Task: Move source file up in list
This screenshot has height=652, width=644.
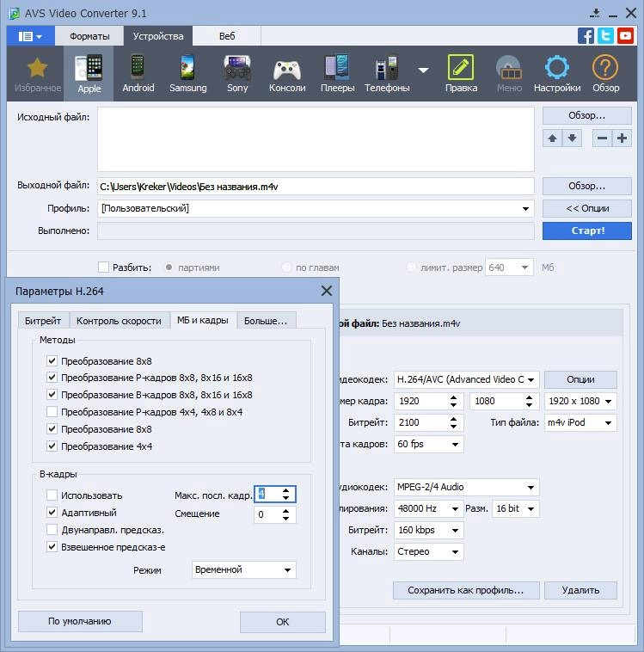Action: coord(552,138)
